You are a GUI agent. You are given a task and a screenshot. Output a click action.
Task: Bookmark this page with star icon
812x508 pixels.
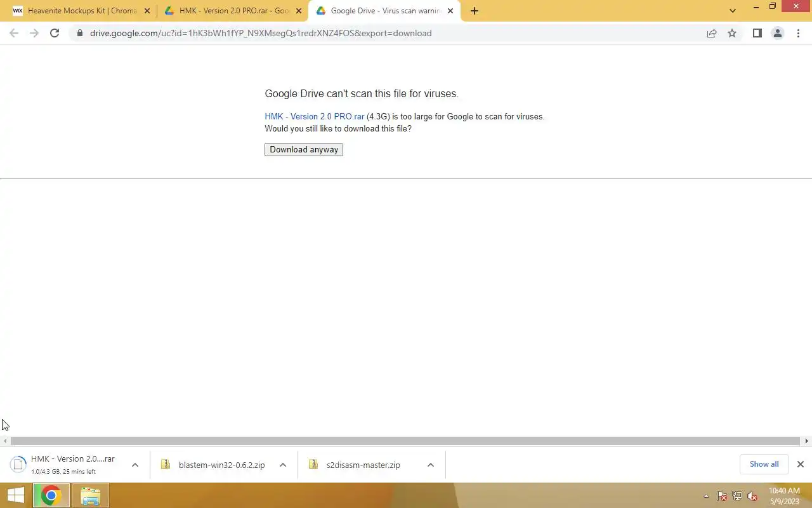[x=732, y=33]
